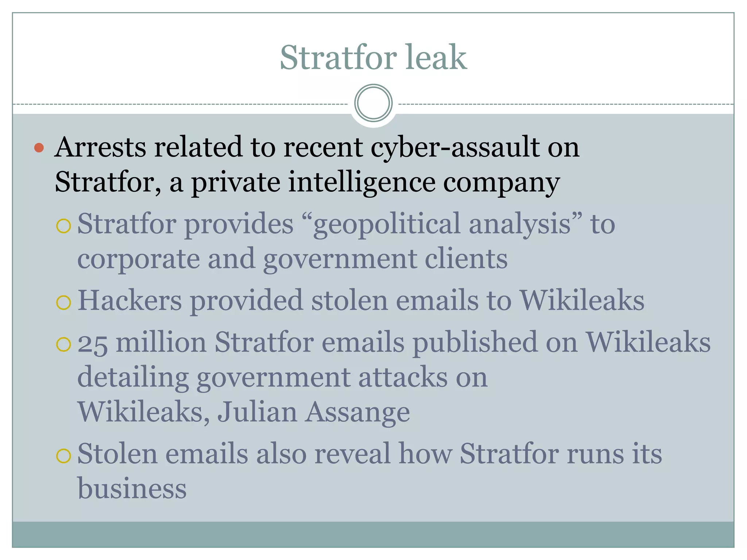
Task: Select the circle ornament below the title
Action: 373,103
